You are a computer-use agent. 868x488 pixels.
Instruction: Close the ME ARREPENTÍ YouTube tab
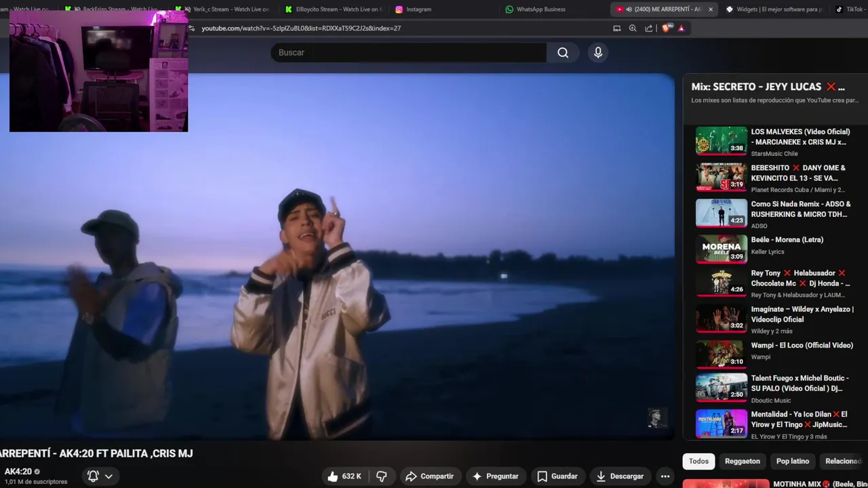pyautogui.click(x=711, y=9)
